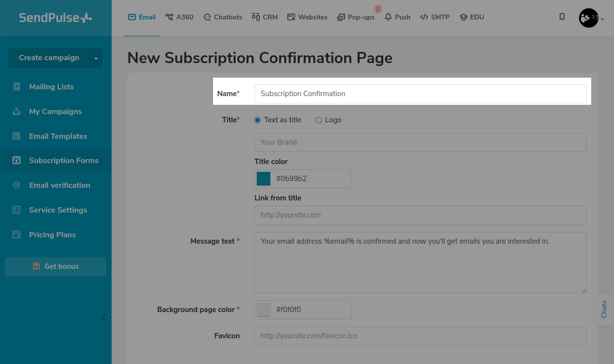Click the SendPulse logo
The width and height of the screenshot is (614, 364).
pyautogui.click(x=55, y=18)
